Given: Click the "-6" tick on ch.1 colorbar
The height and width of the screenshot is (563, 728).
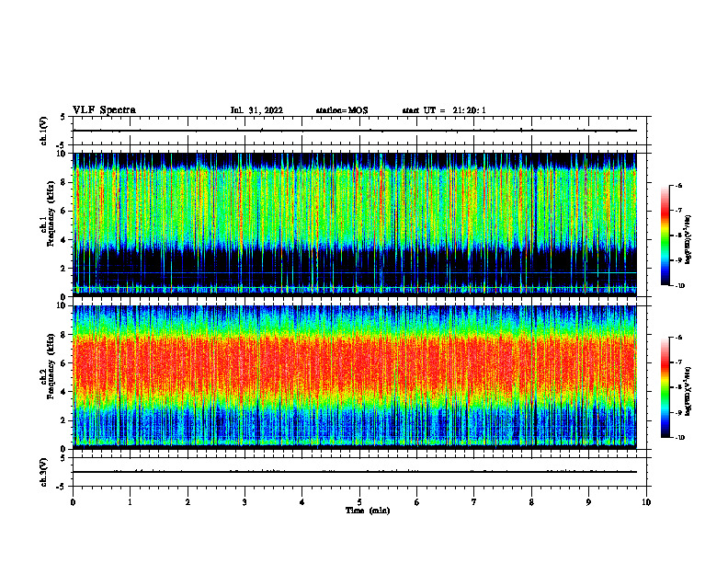Looking at the screenshot, I should (678, 186).
